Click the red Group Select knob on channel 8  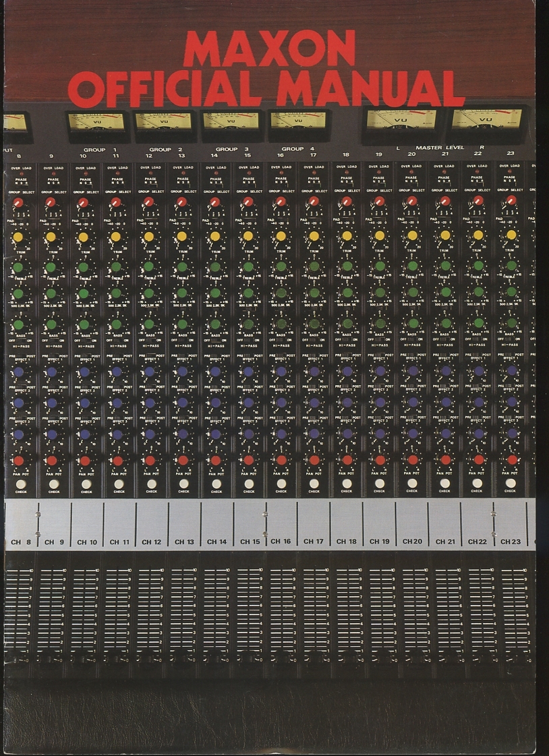pyautogui.click(x=18, y=202)
